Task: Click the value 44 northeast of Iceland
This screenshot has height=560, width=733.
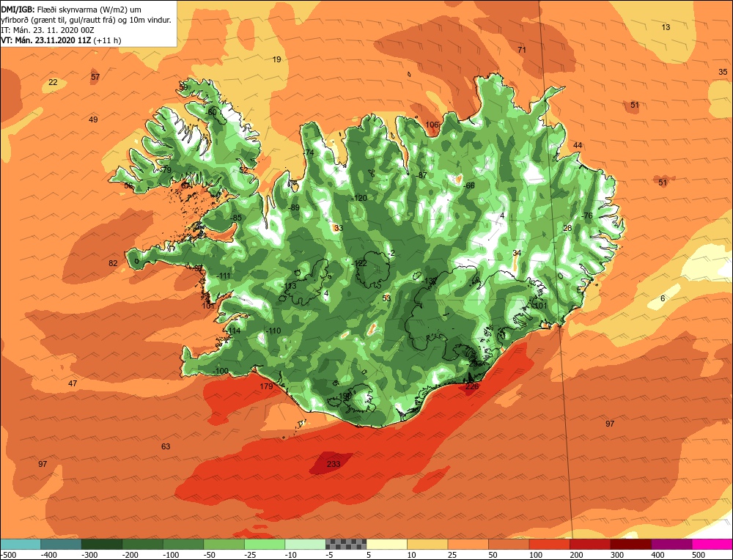Action: point(578,145)
